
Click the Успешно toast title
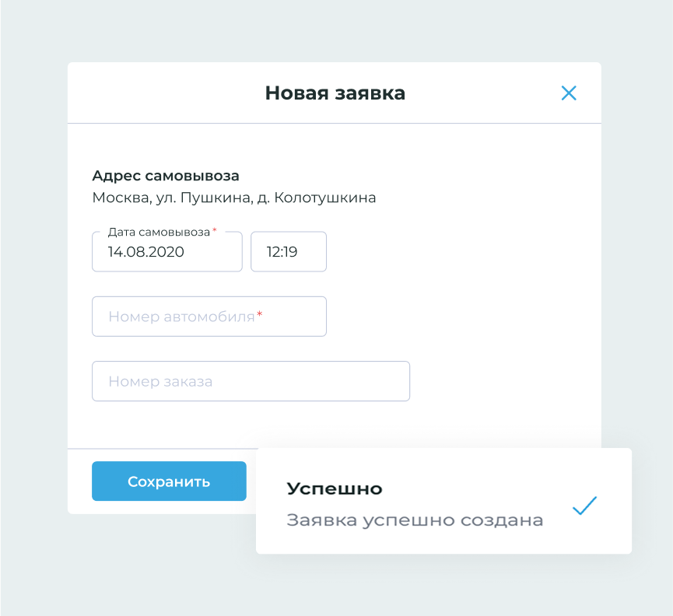(335, 488)
